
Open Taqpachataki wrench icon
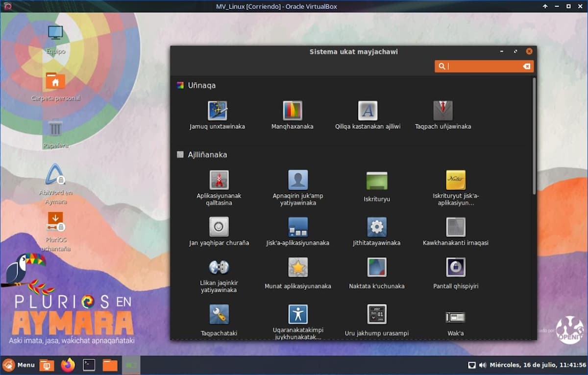coord(219,314)
